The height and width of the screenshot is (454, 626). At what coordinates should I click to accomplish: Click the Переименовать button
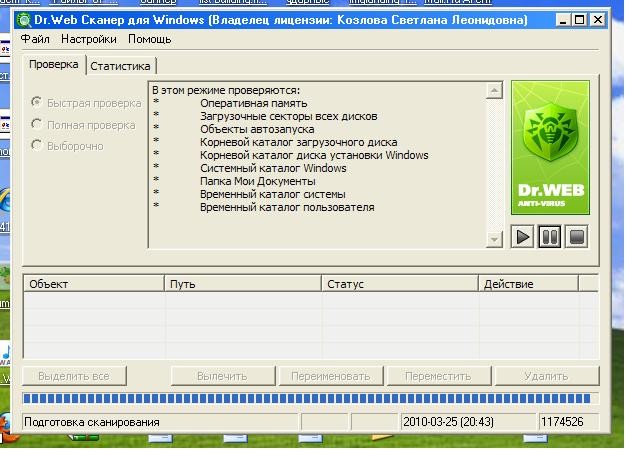(x=331, y=376)
